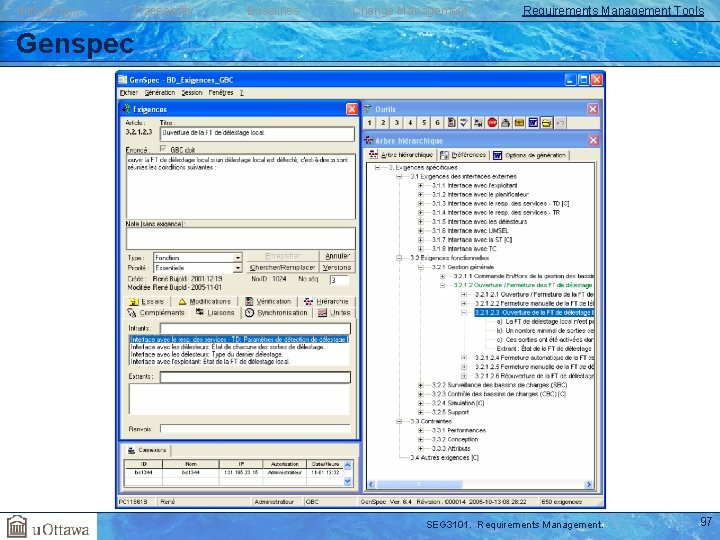Collapse node 3.1 Exigences des interfaces externes
Viewport: 720px width, 540px height.
[x=399, y=176]
